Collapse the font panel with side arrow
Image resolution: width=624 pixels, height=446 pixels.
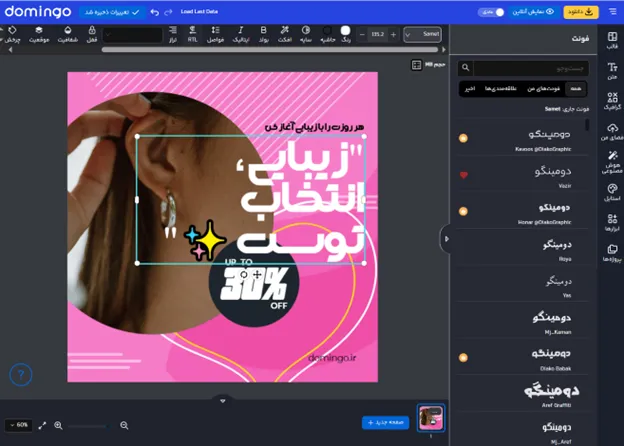pos(445,237)
